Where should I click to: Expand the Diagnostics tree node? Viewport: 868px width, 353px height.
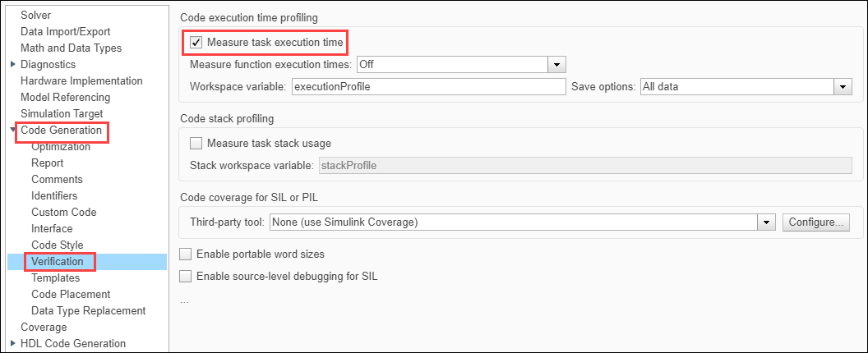(x=12, y=64)
